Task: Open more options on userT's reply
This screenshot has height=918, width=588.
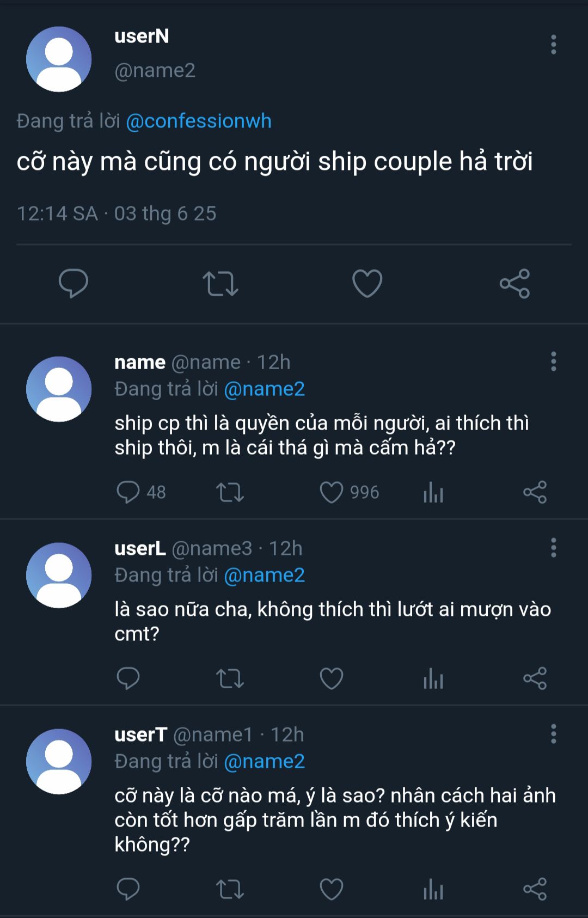Action: (x=553, y=734)
